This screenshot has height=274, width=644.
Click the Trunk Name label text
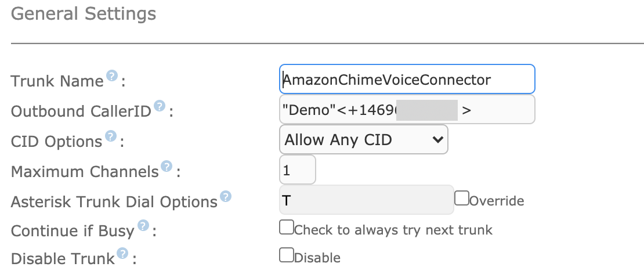point(57,81)
